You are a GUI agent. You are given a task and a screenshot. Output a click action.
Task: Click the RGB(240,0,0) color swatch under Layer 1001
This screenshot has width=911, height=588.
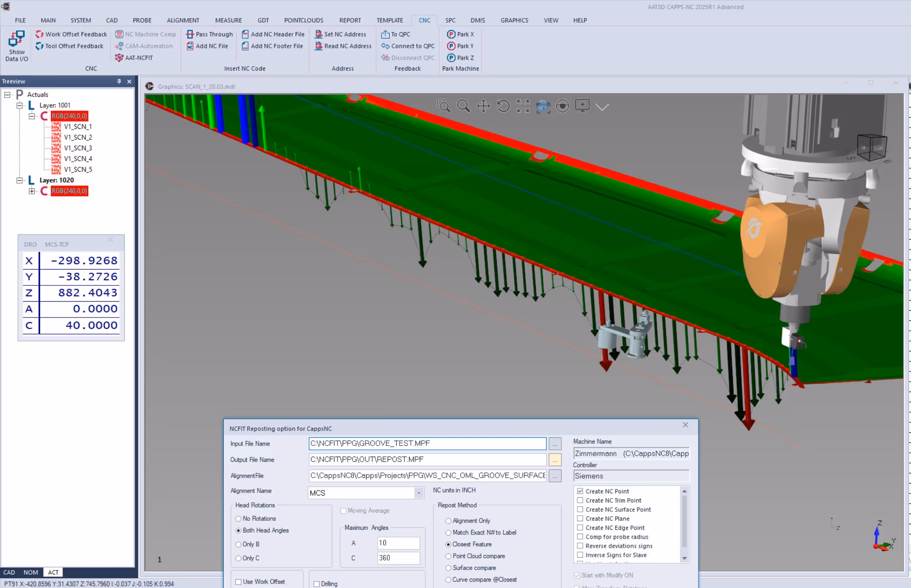(x=69, y=116)
